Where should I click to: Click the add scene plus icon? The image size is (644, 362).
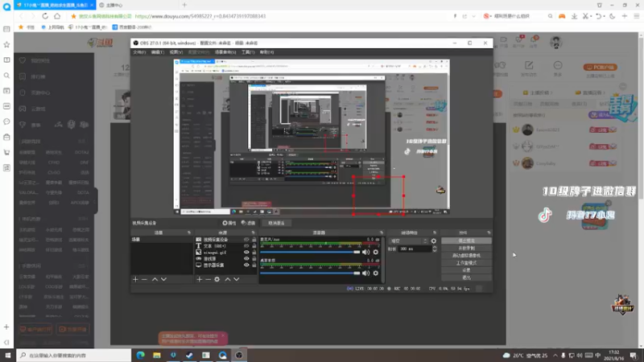point(135,279)
